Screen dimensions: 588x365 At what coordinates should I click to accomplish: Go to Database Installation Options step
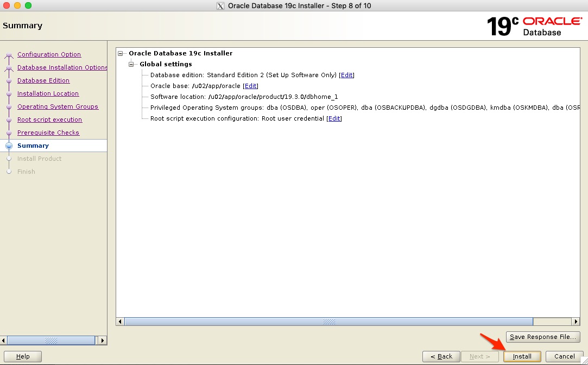(x=62, y=67)
